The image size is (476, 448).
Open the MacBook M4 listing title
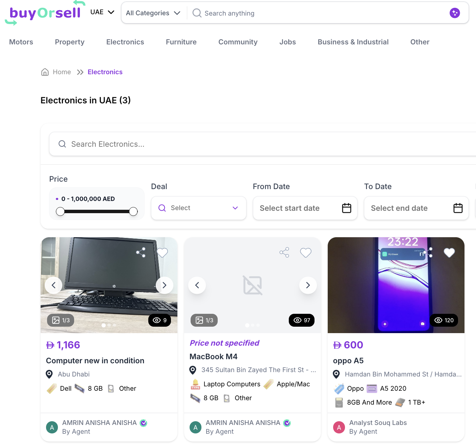pos(214,357)
